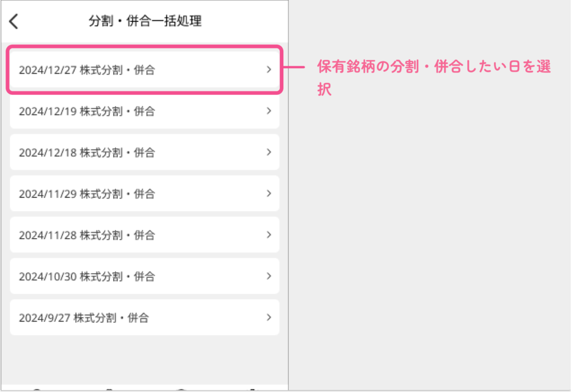571x392 pixels.
Task: Tap the chevron icon on the 2024/10/30 row
Action: point(269,276)
